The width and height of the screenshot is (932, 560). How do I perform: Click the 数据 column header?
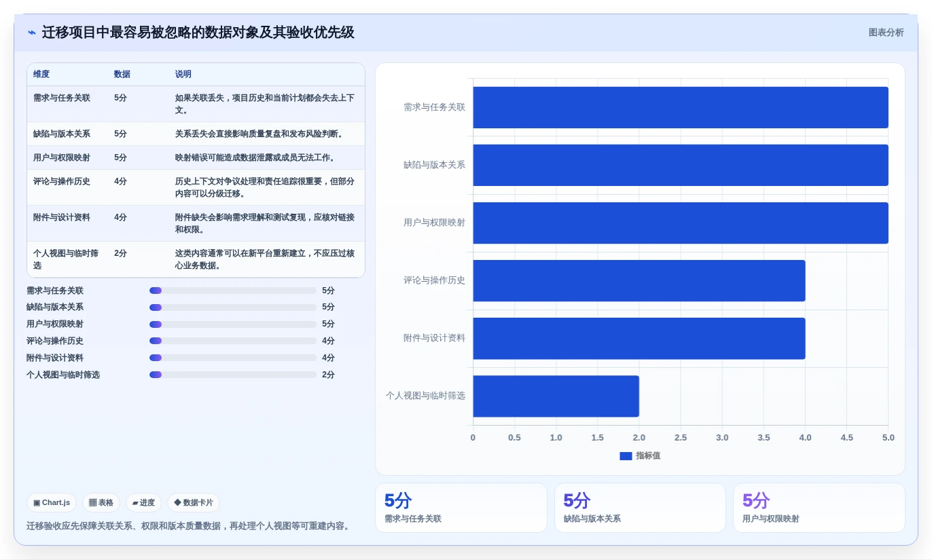[x=122, y=75]
